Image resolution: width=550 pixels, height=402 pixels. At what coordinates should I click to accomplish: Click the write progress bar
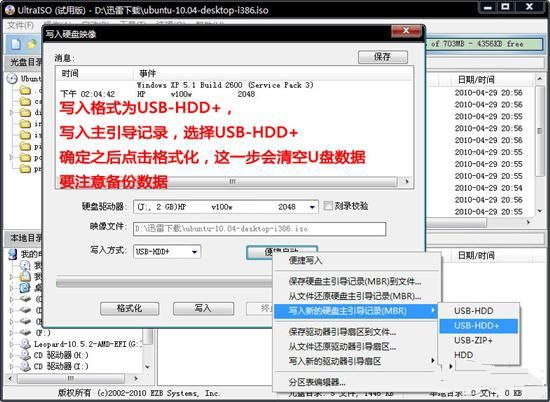pyautogui.click(x=164, y=283)
